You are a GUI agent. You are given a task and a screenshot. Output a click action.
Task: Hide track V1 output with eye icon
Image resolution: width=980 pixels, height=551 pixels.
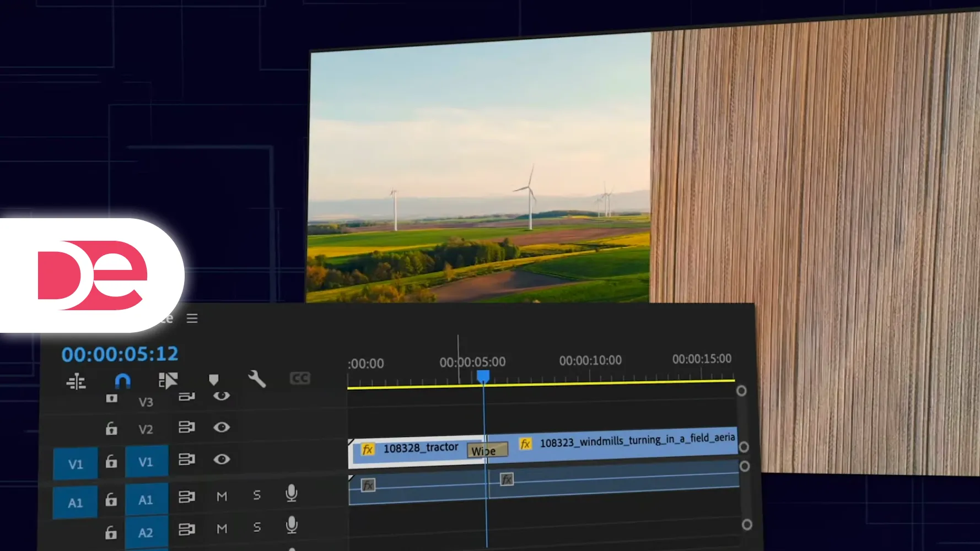tap(222, 459)
